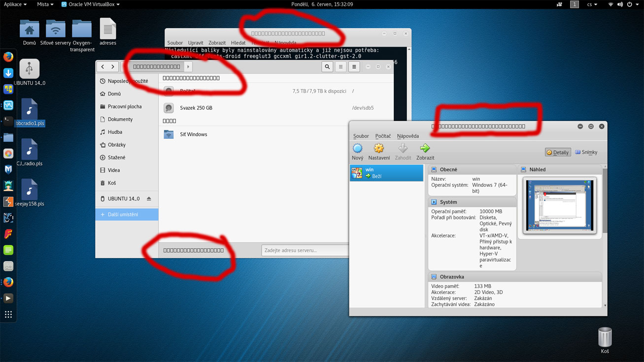Screen dimensions: 644x362
Task: Open the Koš trash can on desktop
Action: [605, 340]
